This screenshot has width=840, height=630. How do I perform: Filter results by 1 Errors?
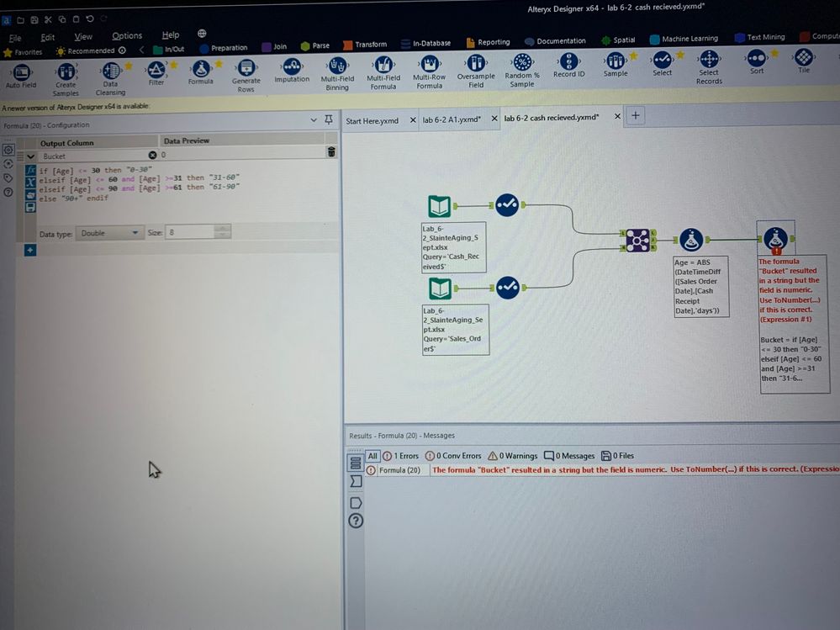(x=401, y=456)
